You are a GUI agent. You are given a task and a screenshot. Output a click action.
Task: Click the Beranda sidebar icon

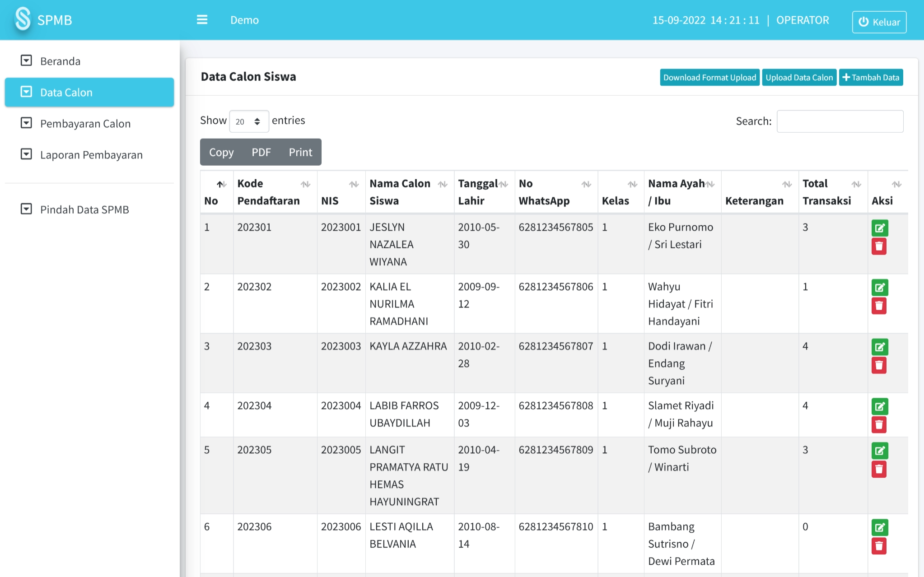click(x=26, y=60)
